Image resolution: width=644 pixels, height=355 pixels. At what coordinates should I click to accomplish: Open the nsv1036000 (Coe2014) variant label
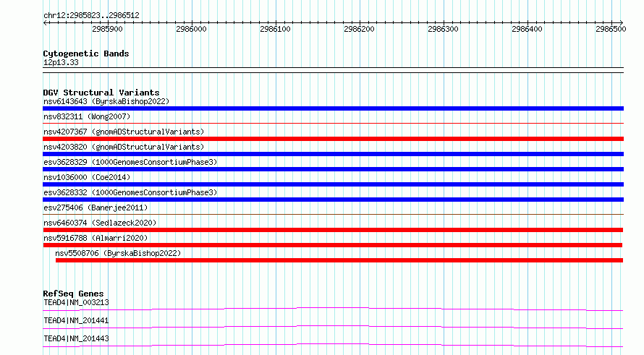[x=87, y=177]
